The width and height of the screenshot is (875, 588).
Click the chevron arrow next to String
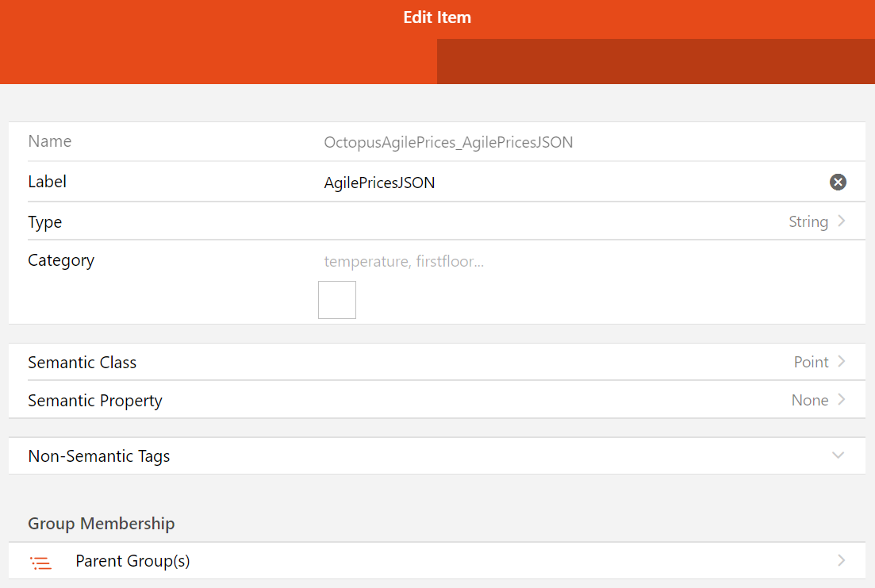[x=842, y=221]
